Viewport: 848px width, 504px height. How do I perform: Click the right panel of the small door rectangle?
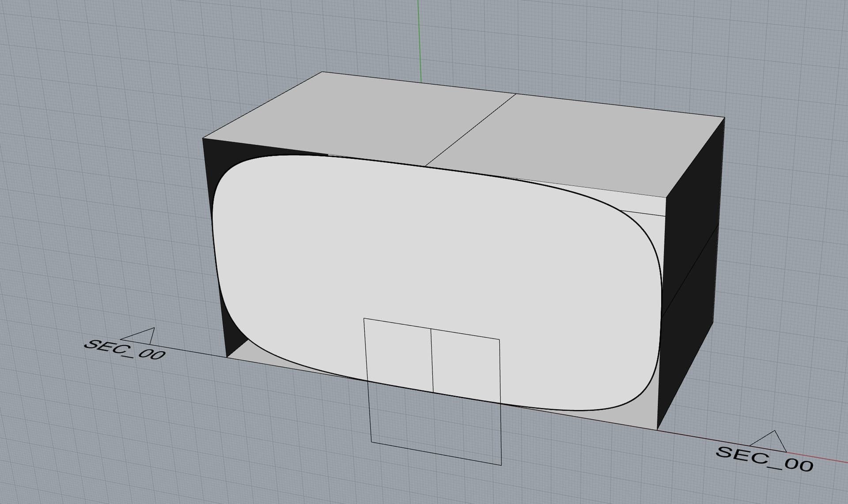[x=466, y=366]
